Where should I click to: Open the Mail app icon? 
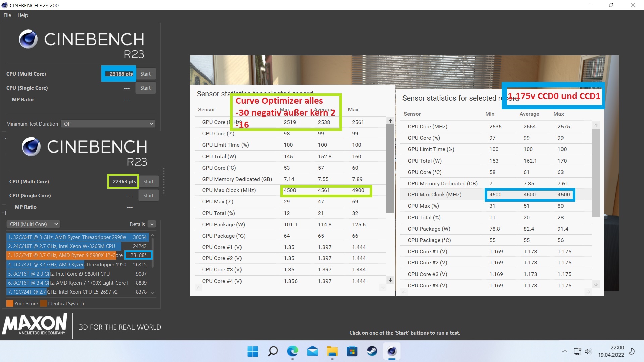coord(312,351)
